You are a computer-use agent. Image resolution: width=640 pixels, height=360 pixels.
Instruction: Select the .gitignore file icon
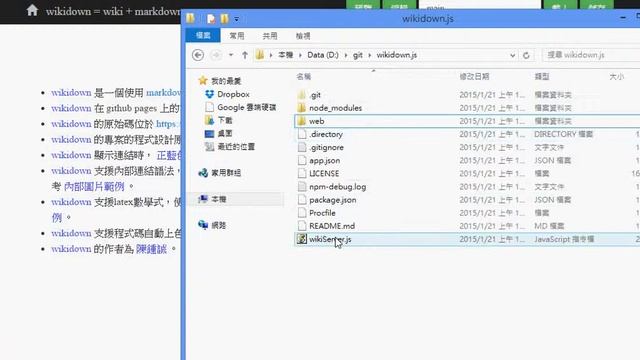(x=302, y=147)
